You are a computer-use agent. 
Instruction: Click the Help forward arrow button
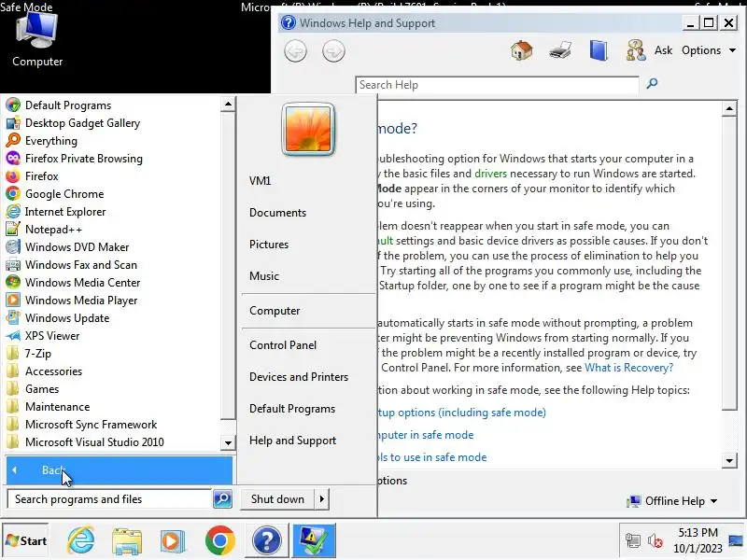pos(333,51)
